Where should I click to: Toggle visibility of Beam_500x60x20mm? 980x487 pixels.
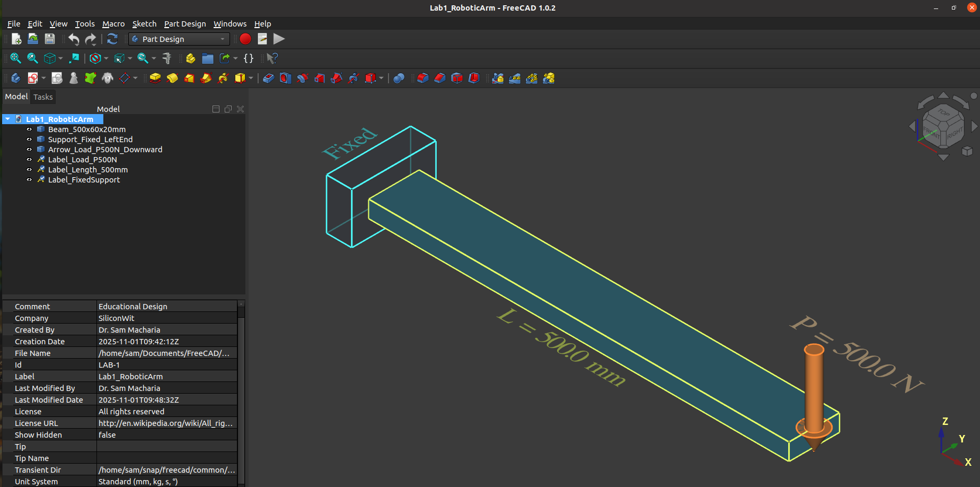pos(29,129)
